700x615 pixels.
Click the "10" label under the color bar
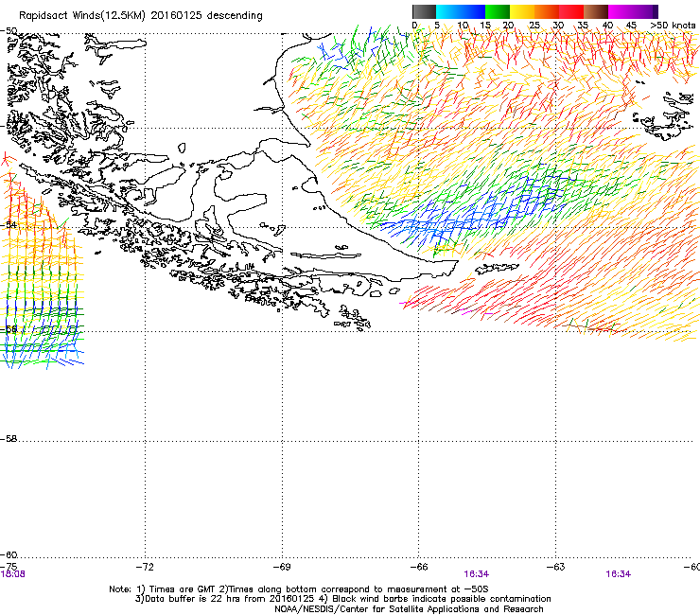pos(463,25)
